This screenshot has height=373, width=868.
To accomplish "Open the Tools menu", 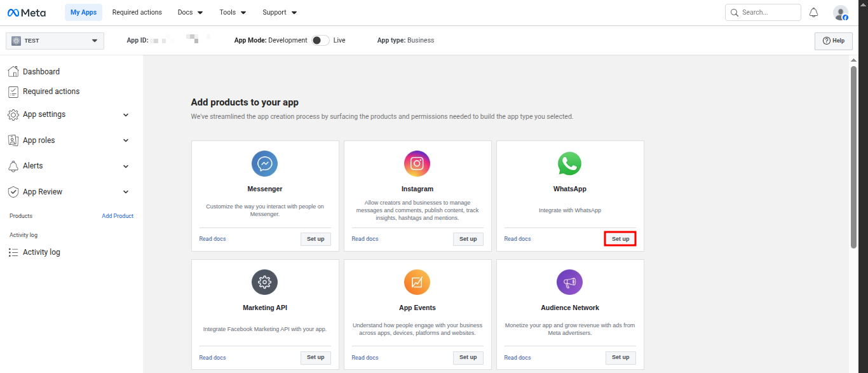I will (x=233, y=13).
